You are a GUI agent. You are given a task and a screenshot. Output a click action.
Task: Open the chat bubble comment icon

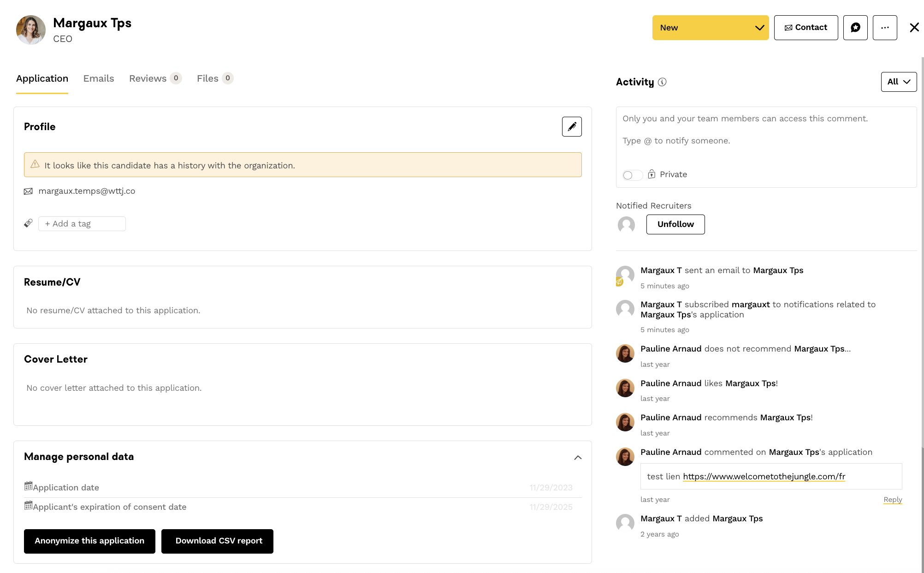(x=855, y=28)
